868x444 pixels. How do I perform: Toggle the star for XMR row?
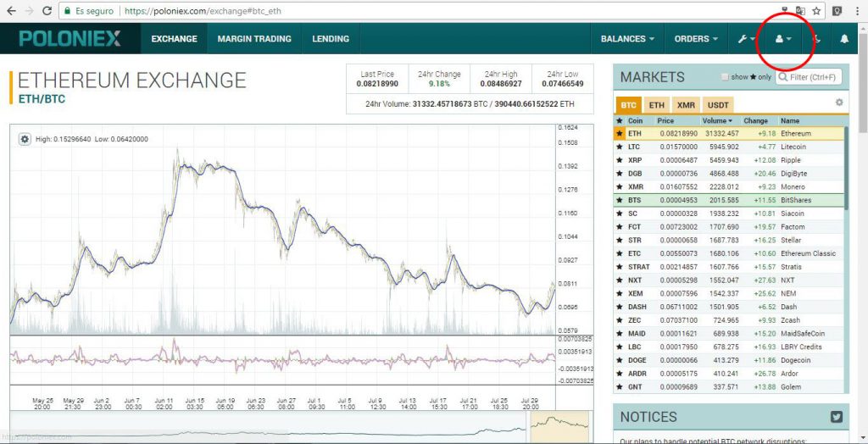(620, 187)
